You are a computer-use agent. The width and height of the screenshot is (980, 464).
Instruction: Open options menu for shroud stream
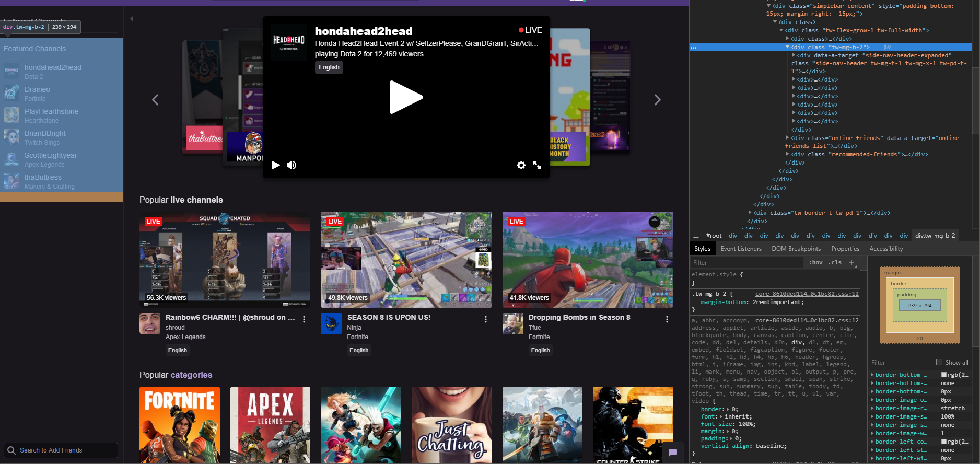[304, 319]
